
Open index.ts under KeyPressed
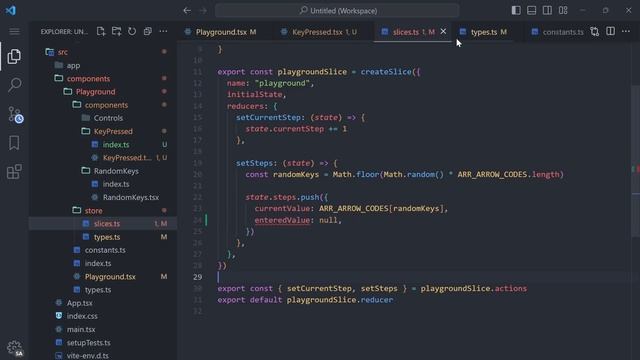[116, 144]
